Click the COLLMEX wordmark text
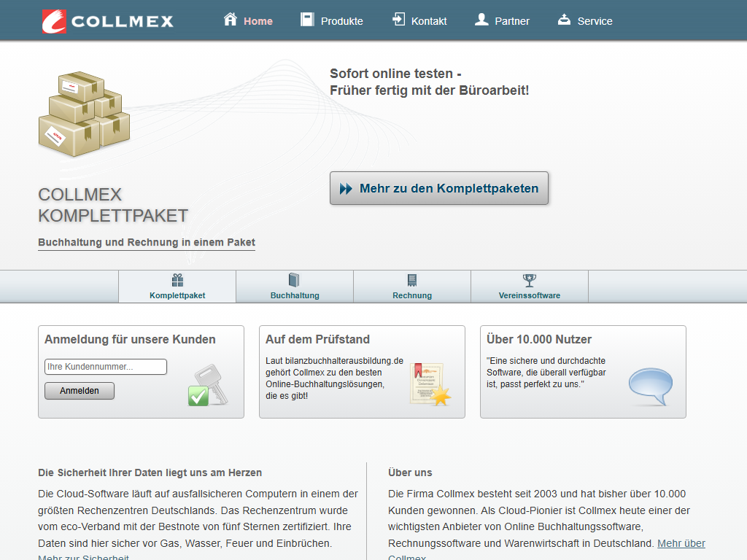This screenshot has width=747, height=560. (123, 21)
